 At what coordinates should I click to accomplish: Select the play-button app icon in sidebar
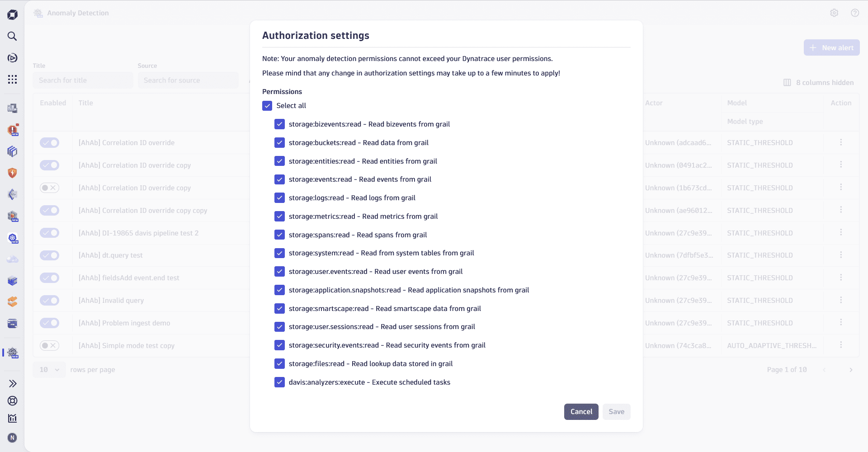(12, 58)
